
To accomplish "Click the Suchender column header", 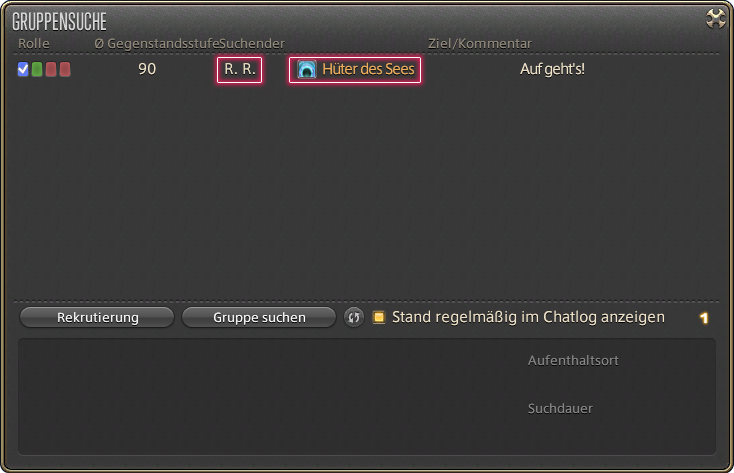I will coord(252,44).
